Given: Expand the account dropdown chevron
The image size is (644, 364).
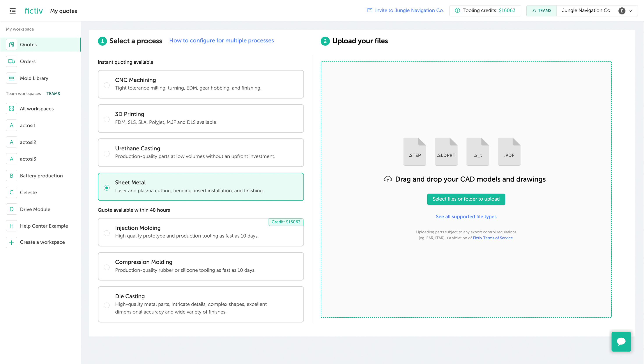Looking at the screenshot, I should coord(631,11).
